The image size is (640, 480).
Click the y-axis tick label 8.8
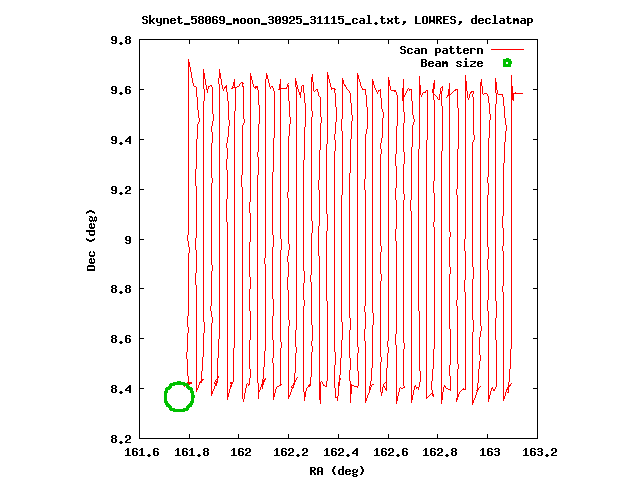tap(121, 289)
